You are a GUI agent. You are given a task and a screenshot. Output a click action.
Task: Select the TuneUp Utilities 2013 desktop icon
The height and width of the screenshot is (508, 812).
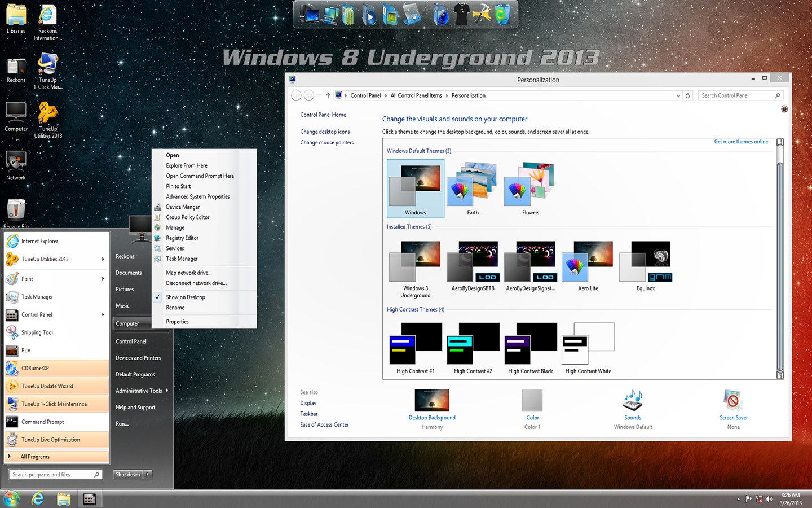(48, 120)
